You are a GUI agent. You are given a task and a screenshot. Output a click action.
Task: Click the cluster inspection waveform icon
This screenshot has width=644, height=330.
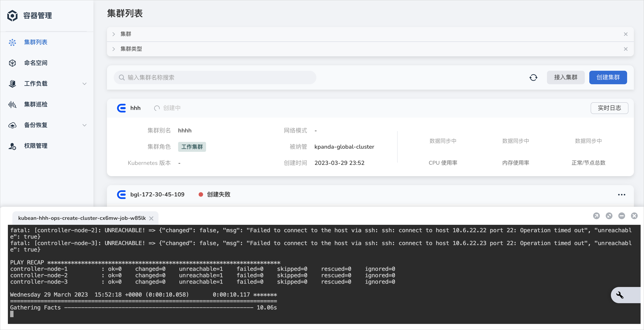(12, 105)
